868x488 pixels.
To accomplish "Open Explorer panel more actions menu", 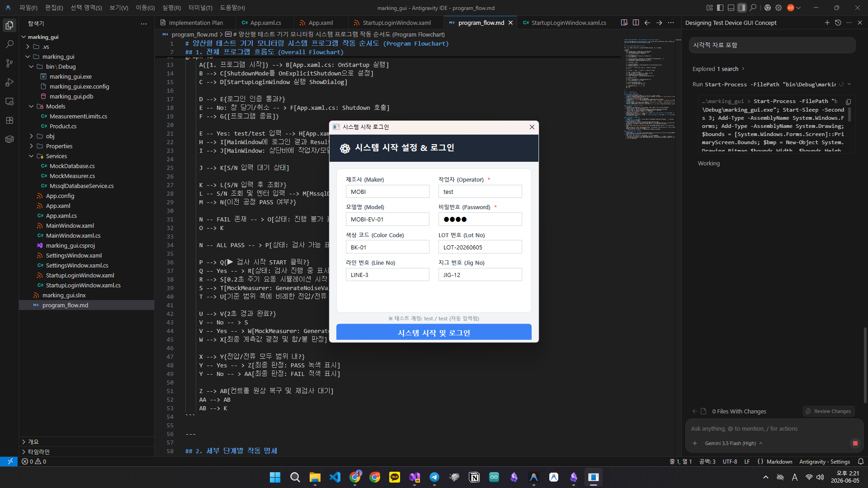I will (144, 23).
